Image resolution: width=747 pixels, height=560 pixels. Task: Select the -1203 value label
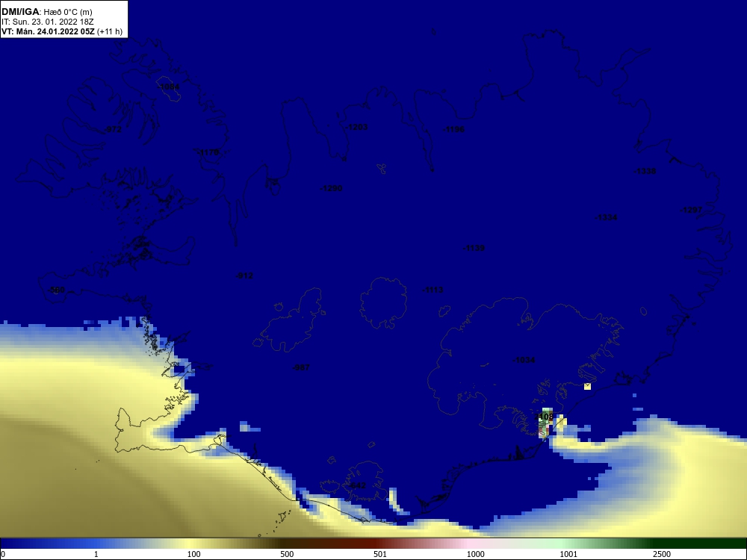[357, 127]
